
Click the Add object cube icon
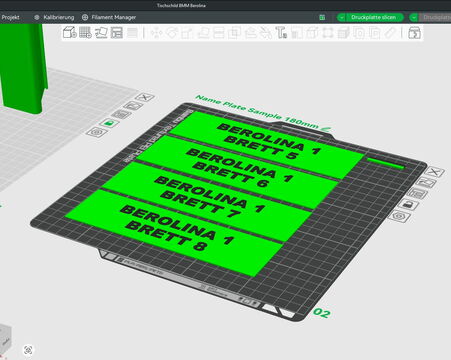click(x=70, y=33)
